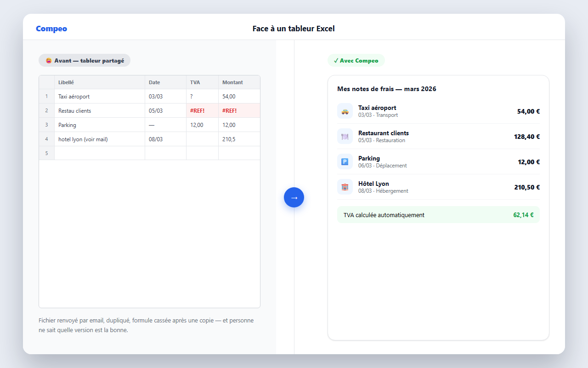Click the 128,40 € amount
Viewport: 588px width, 368px height.
527,137
